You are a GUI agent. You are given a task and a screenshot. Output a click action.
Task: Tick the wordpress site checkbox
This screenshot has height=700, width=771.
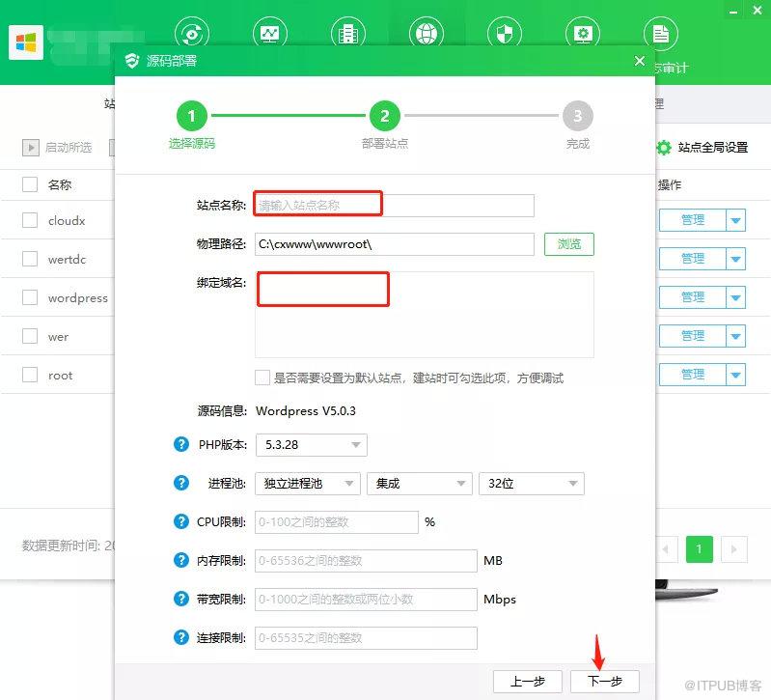[x=30, y=297]
